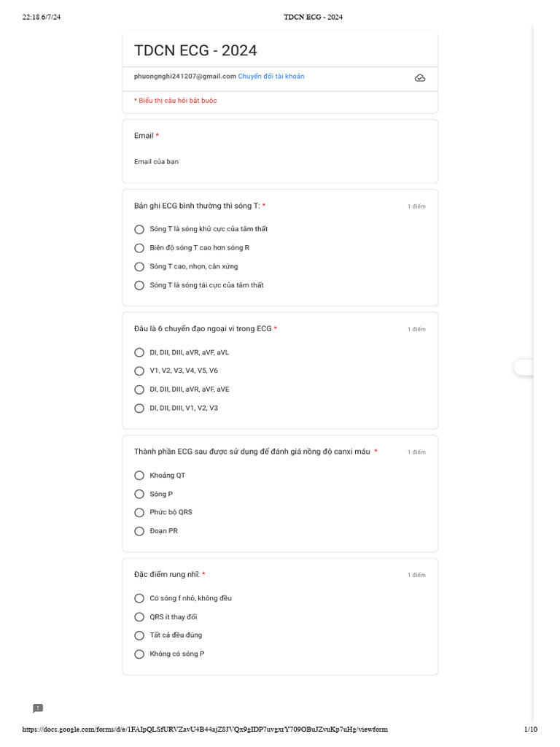
Task: Select 'DI, DII, DIII, aVR, aVF, aVL' option
Action: [139, 352]
